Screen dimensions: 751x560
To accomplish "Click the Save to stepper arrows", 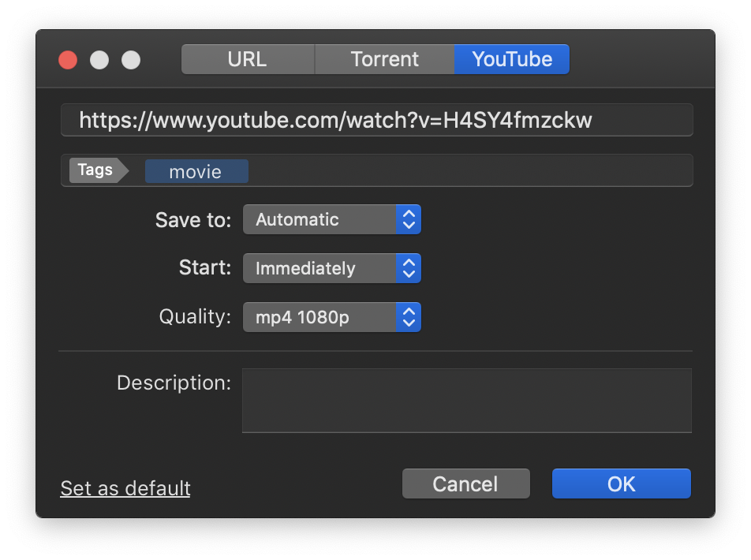I will [x=409, y=219].
